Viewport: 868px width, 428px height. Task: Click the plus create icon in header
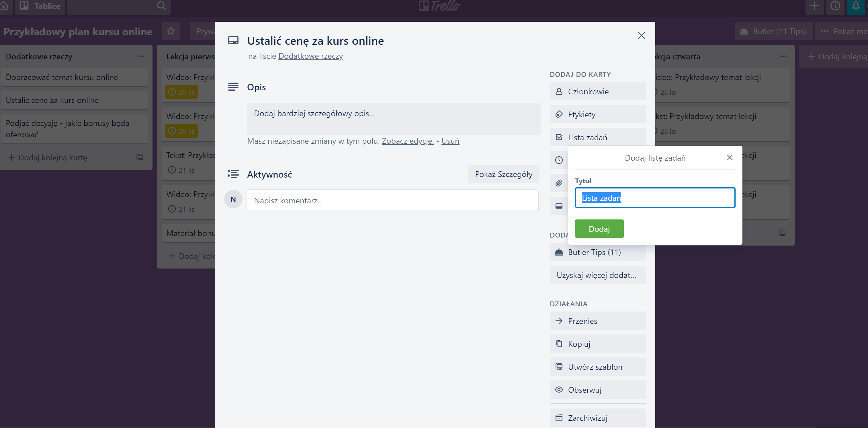click(x=814, y=6)
